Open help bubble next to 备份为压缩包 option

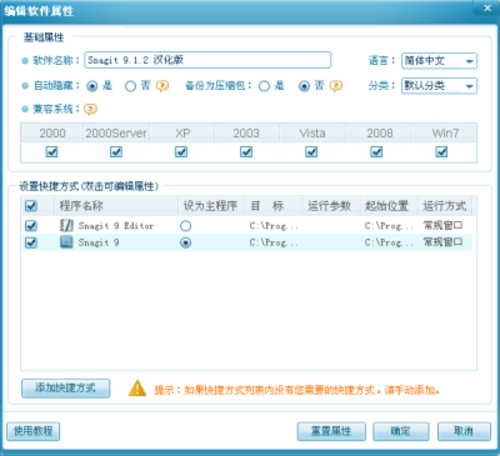(336, 86)
